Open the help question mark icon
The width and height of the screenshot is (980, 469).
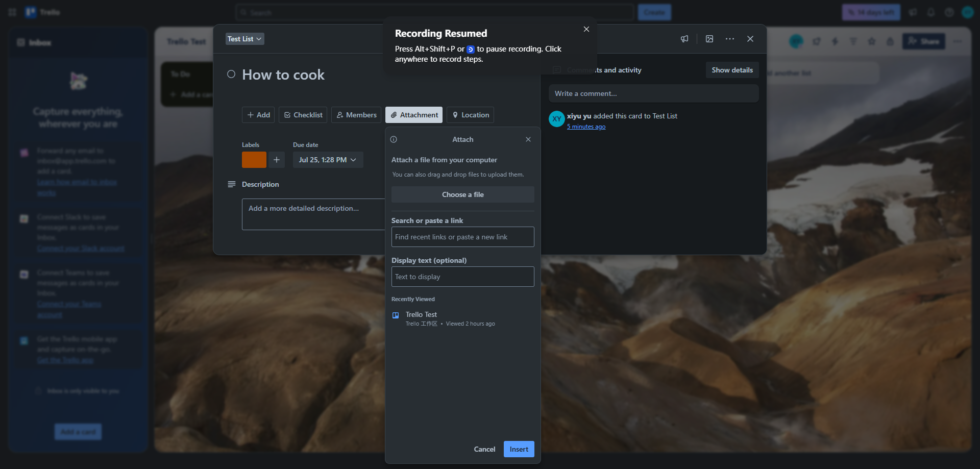[x=949, y=12]
